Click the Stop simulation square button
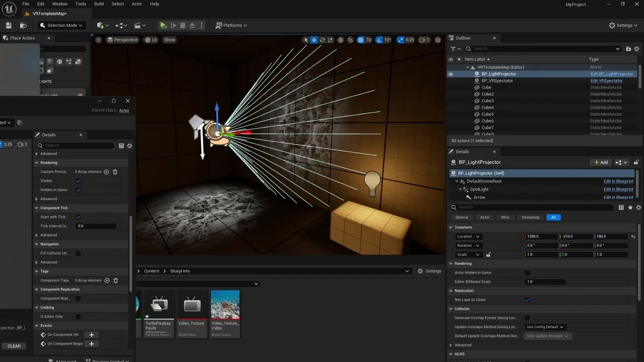 pos(183,25)
